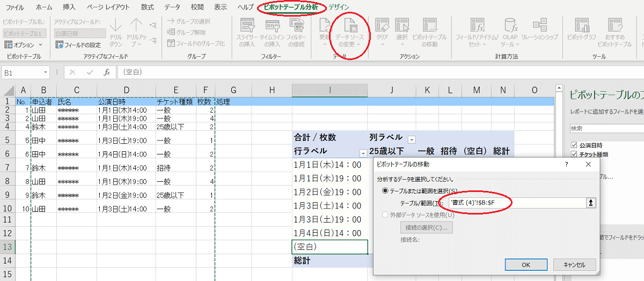This screenshot has width=644, height=281.
Task: Toggle the チケット種類 field checkbox
Action: pyautogui.click(x=575, y=154)
